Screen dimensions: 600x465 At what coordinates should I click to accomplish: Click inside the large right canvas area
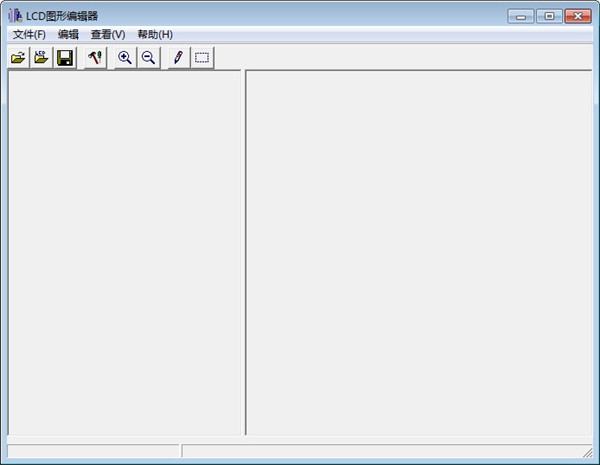click(x=420, y=250)
